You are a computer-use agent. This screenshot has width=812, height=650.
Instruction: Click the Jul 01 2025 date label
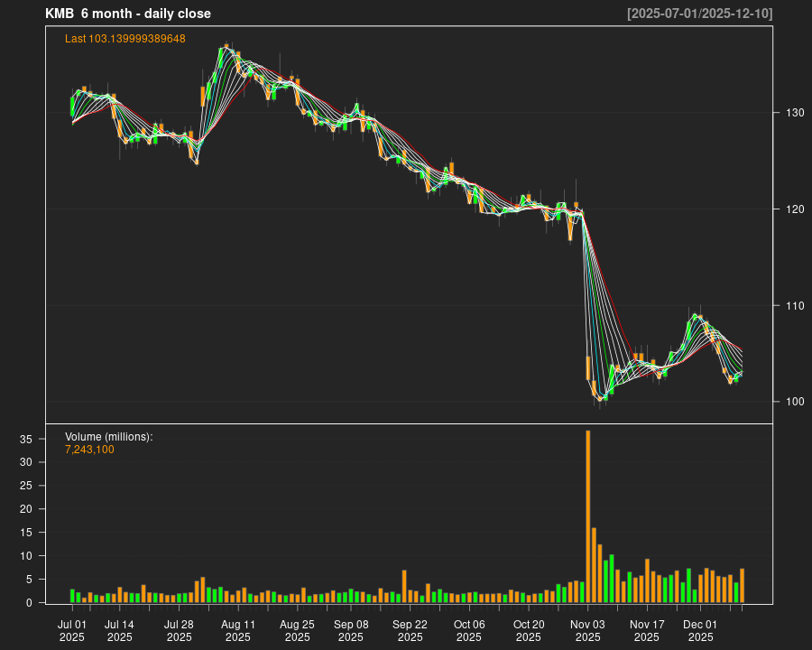tap(72, 630)
